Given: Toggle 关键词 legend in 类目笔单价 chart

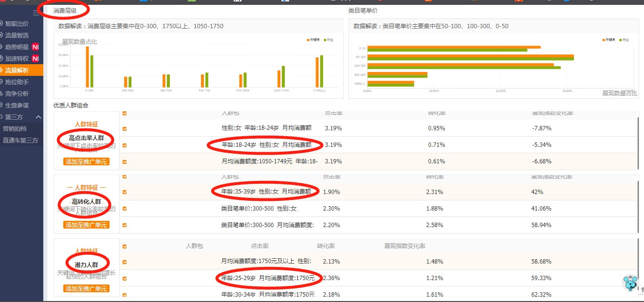Looking at the screenshot, I should 608,40.
